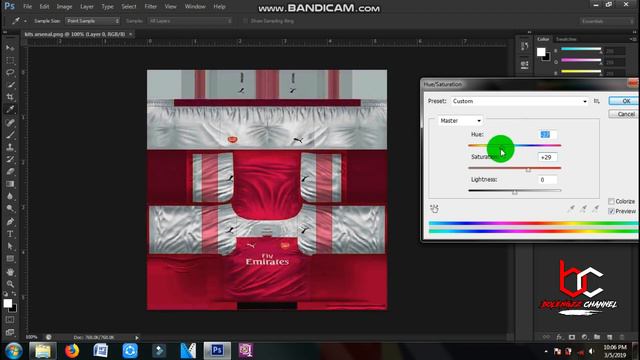Open the Preset Custom dropdown
Viewport: 640px width, 360px height.
click(520, 101)
